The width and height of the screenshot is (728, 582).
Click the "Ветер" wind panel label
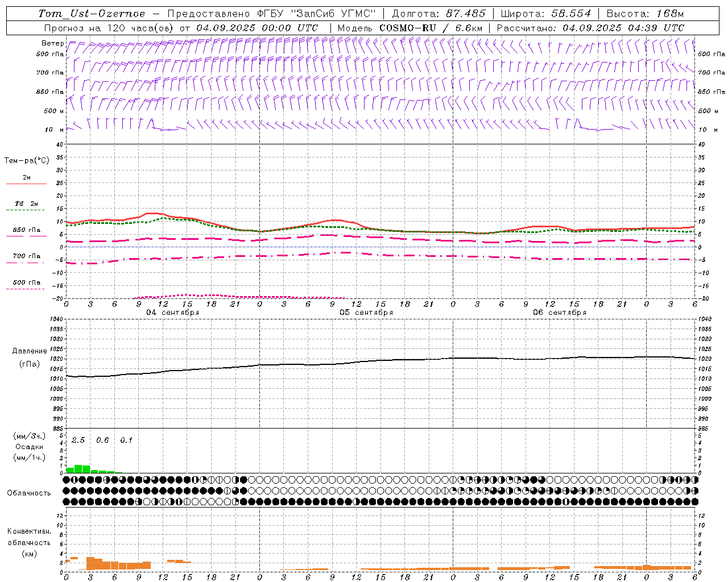point(52,43)
